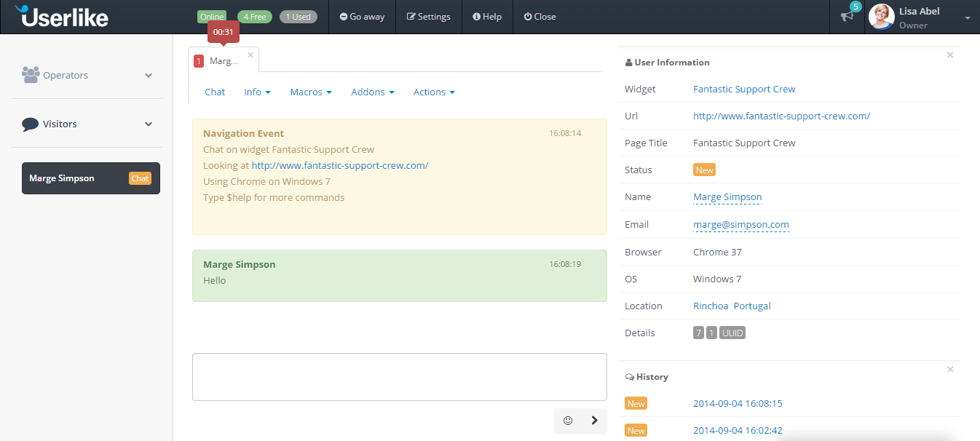Click the marge@simpson.com email link
980x441 pixels.
[740, 225]
